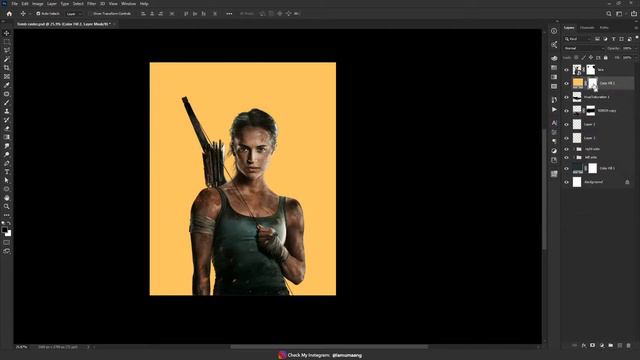Click the foreground color swatch
This screenshot has width=640, height=360.
(x=4, y=230)
